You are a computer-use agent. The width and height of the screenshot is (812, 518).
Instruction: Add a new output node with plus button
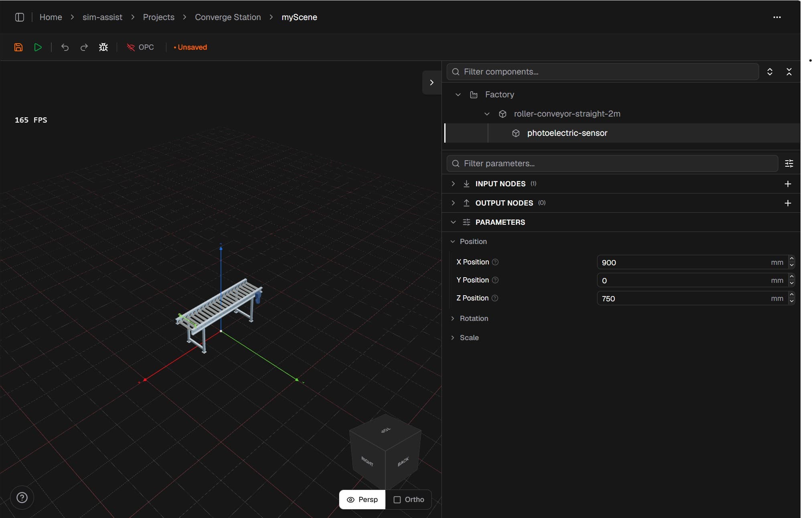click(788, 203)
